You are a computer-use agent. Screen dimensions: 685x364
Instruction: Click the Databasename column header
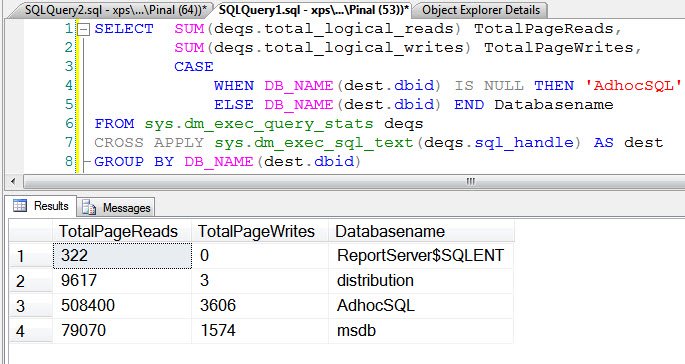[x=421, y=231]
